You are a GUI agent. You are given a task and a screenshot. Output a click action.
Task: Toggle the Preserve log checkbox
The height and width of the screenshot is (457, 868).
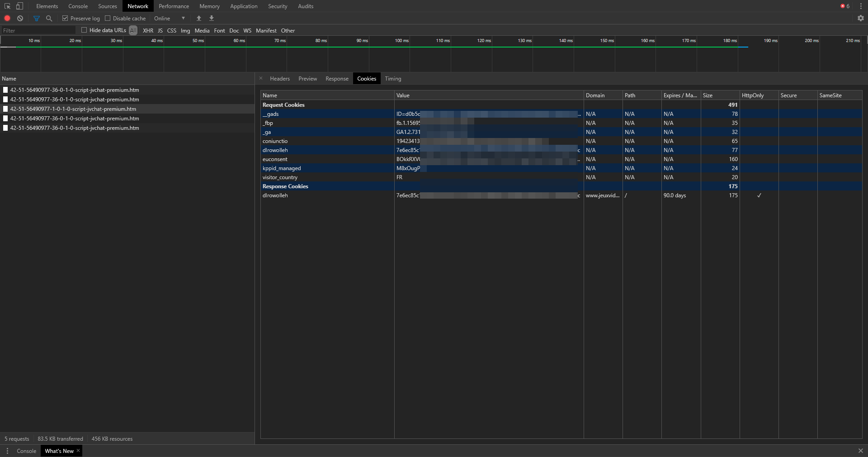[65, 19]
